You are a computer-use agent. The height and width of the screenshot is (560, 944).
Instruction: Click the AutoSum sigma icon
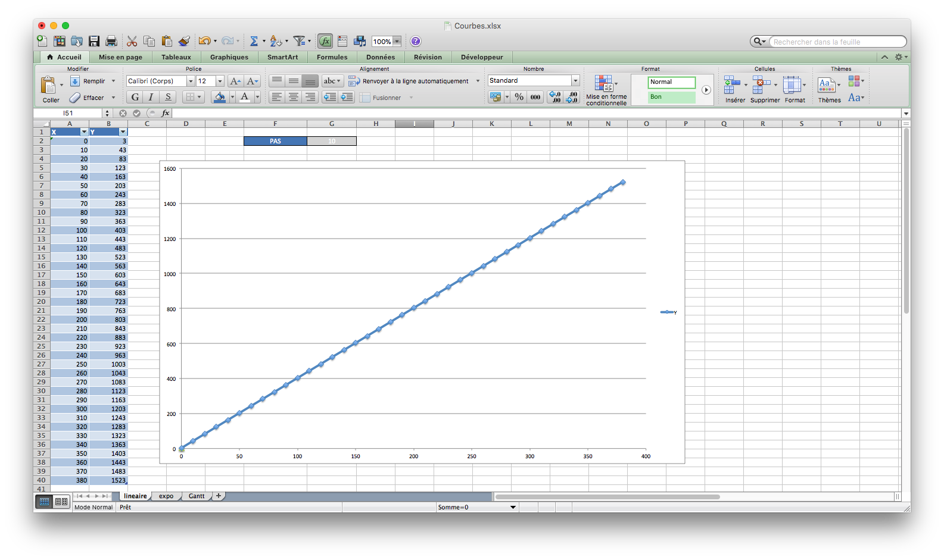[x=254, y=41]
